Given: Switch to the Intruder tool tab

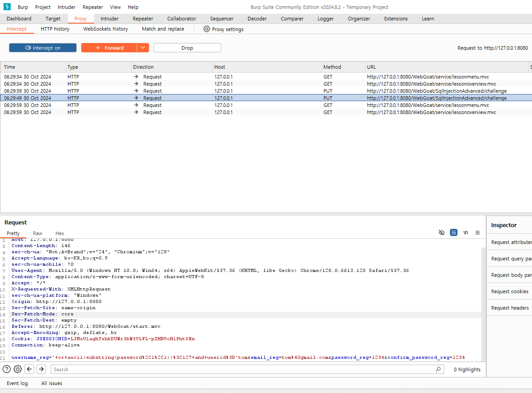Looking at the screenshot, I should click(109, 19).
